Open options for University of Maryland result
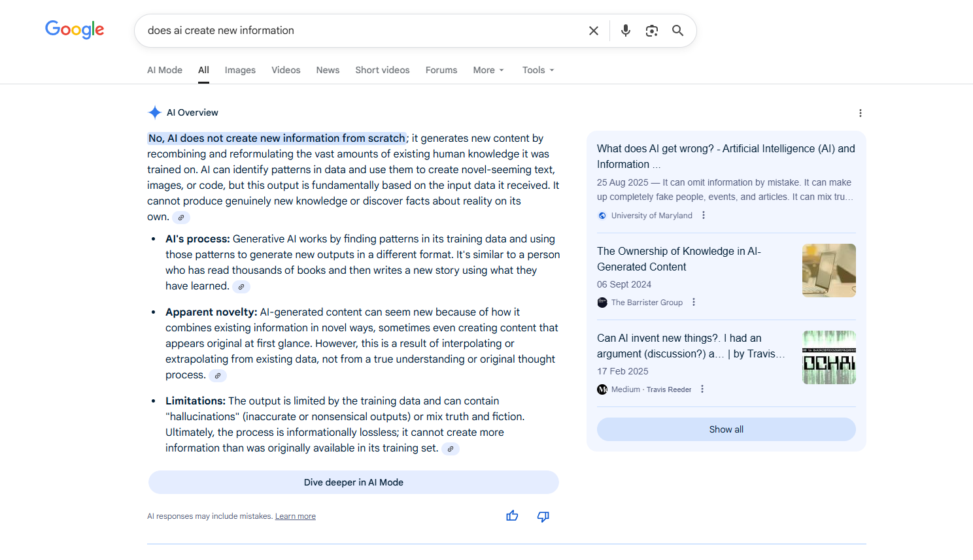 pyautogui.click(x=704, y=215)
